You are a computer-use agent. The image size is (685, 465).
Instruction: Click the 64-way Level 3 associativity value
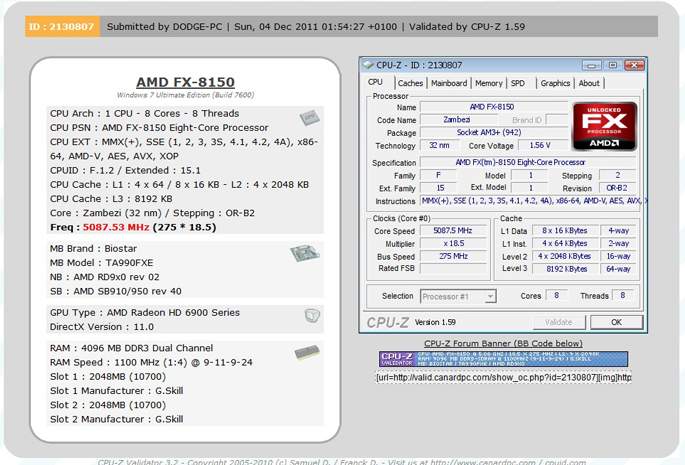(x=618, y=269)
